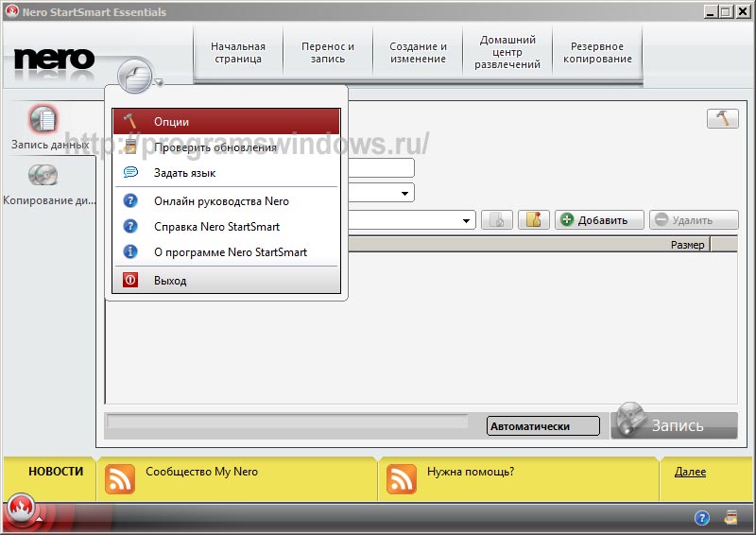The image size is (756, 535).
Task: Close the Nero StartSmart window
Action: pyautogui.click(x=743, y=11)
